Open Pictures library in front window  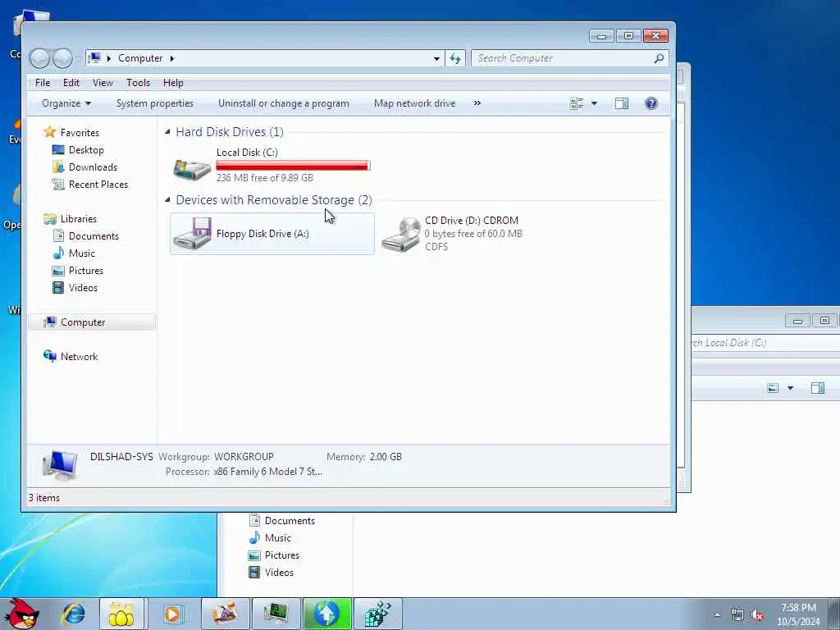85,271
